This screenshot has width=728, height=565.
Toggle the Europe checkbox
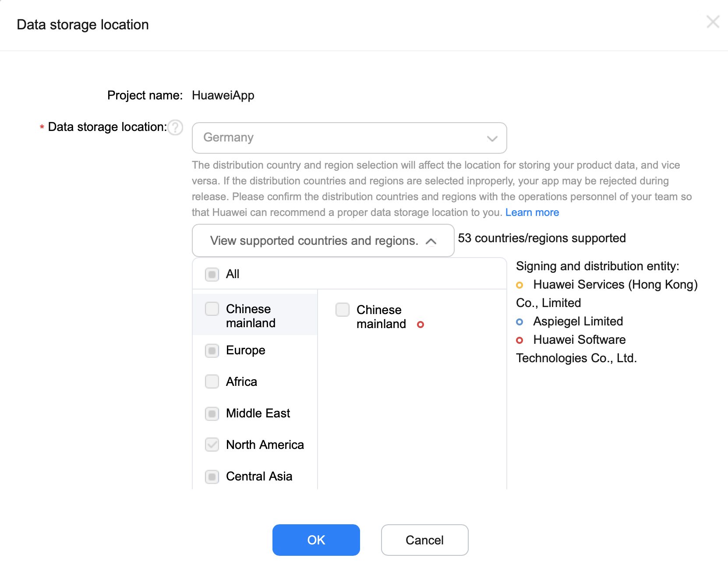point(212,351)
